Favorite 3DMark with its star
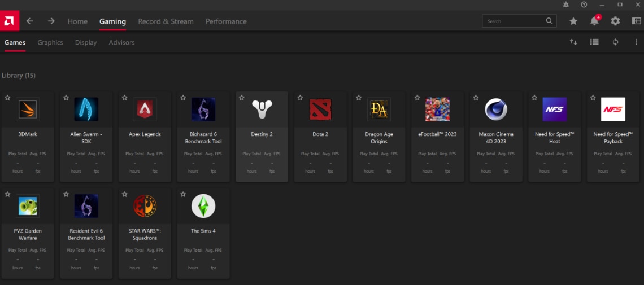This screenshot has height=285, width=644. (x=7, y=98)
